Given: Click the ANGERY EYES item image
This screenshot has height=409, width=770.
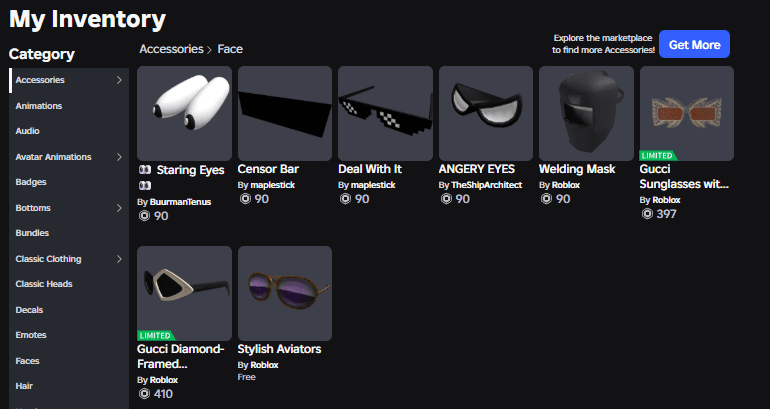Looking at the screenshot, I should tap(486, 113).
